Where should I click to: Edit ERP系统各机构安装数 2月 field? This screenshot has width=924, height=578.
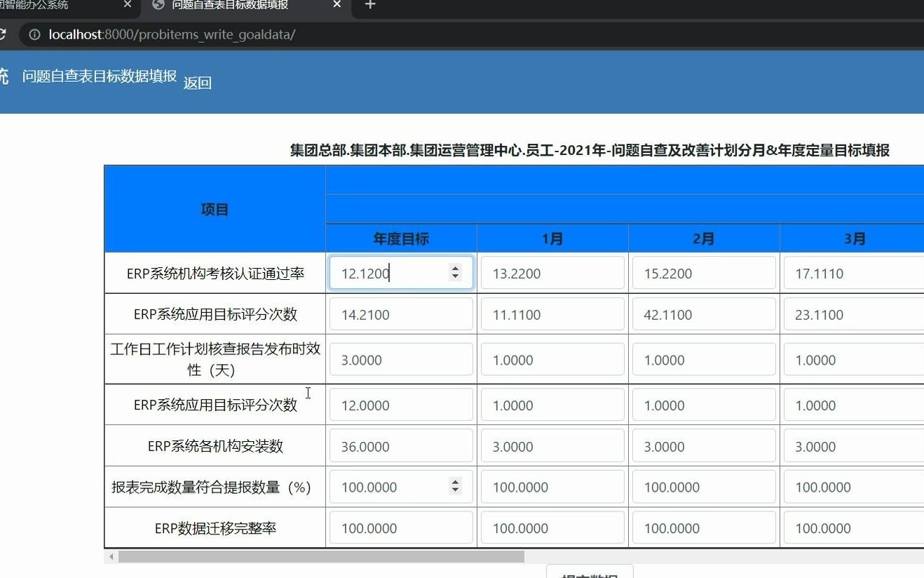pyautogui.click(x=704, y=446)
